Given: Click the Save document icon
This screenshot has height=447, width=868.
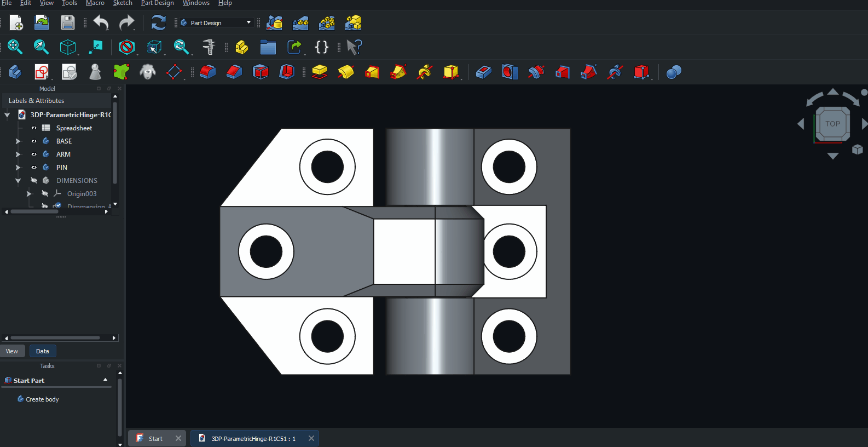Looking at the screenshot, I should (x=67, y=22).
